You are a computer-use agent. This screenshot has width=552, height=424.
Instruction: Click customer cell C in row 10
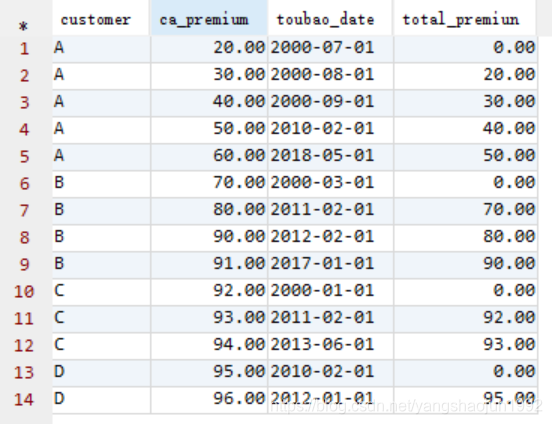tap(101, 292)
